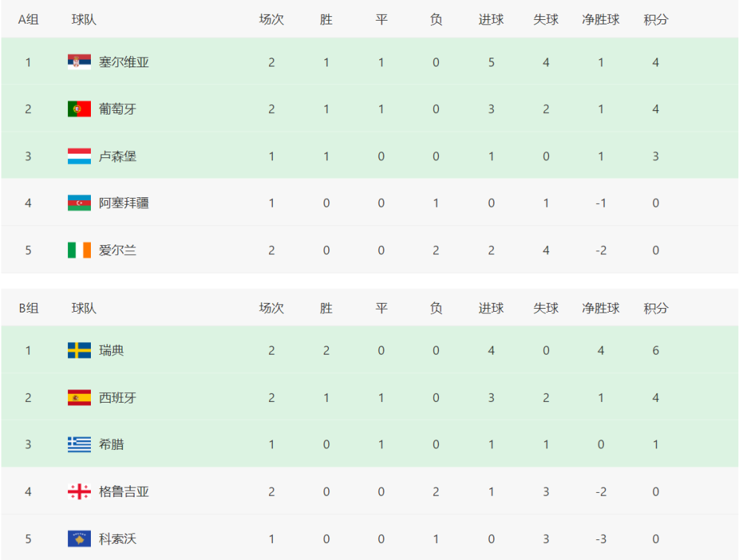The height and width of the screenshot is (560, 739).
Task: Open the 葡萄牙 team link
Action: tap(118, 109)
